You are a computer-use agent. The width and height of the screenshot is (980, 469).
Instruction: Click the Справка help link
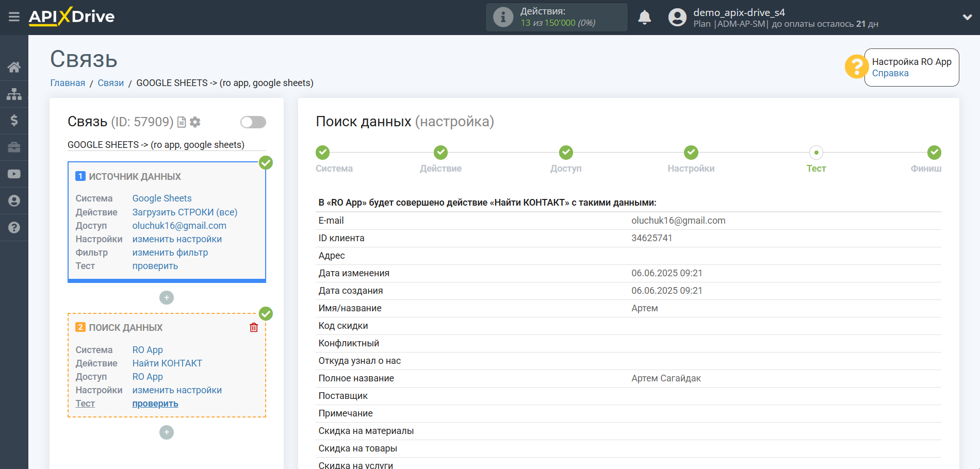[x=890, y=73]
